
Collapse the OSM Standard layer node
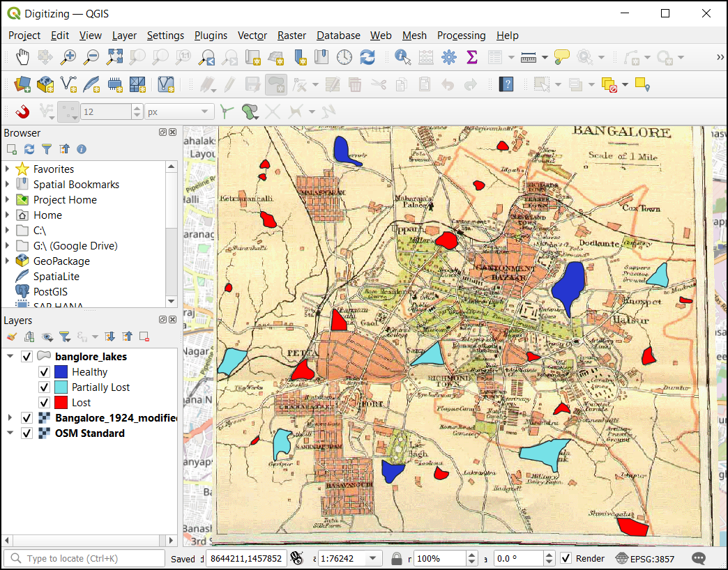pyautogui.click(x=10, y=433)
